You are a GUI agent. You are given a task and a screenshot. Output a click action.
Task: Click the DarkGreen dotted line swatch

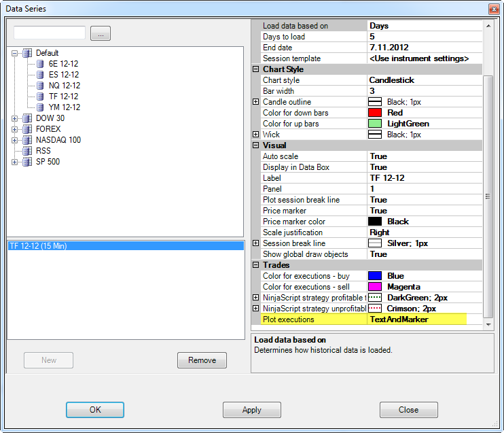tap(375, 298)
